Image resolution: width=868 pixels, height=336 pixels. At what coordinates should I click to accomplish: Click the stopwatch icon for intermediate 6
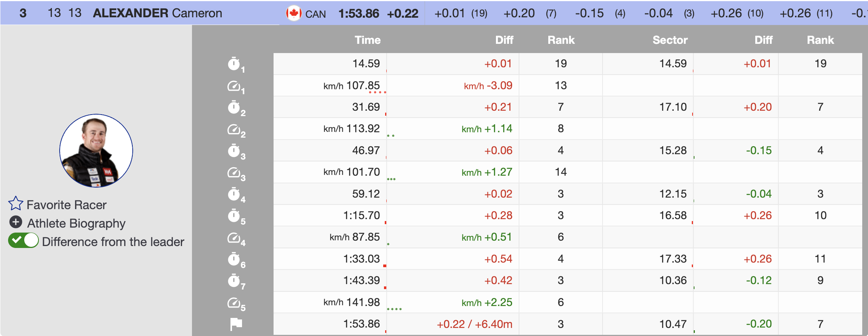pos(234,259)
